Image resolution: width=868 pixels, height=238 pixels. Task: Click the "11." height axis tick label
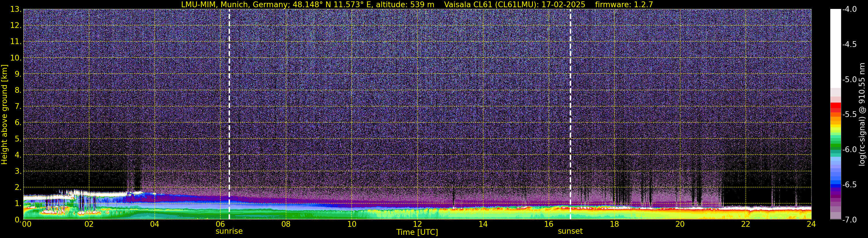point(16,42)
